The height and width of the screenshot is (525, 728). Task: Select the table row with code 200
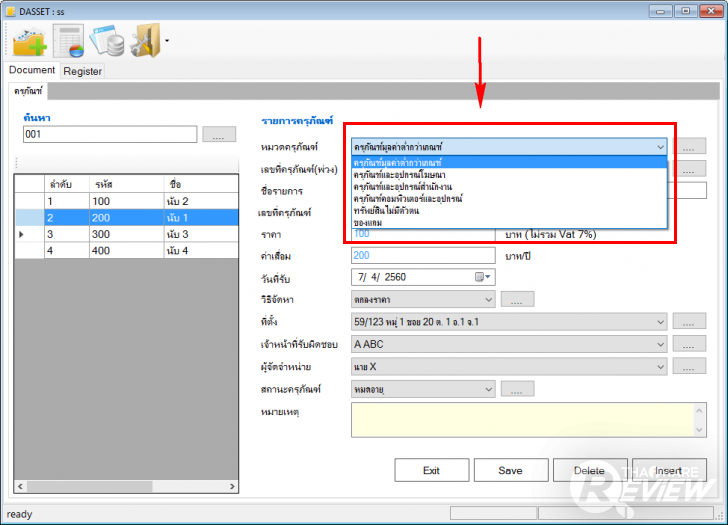tap(127, 218)
